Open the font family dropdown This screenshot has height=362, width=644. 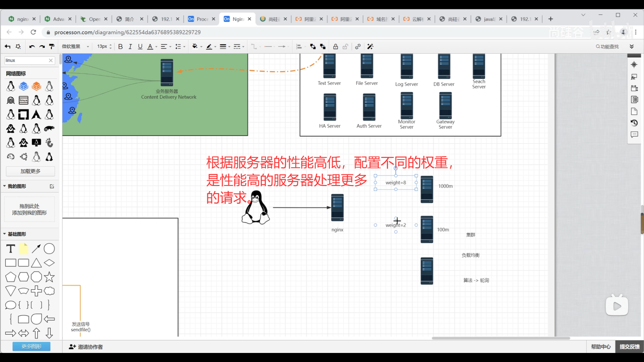point(75,47)
